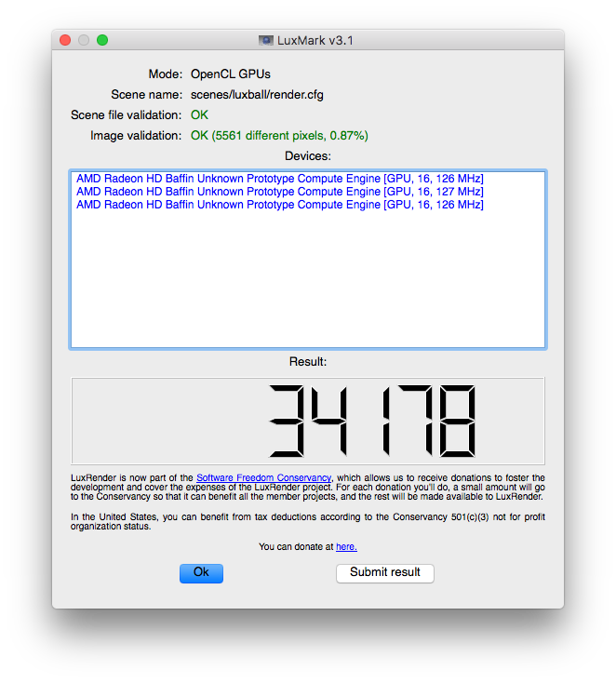Click the Result: heading label
Image resolution: width=616 pixels, height=683 pixels.
coord(308,362)
